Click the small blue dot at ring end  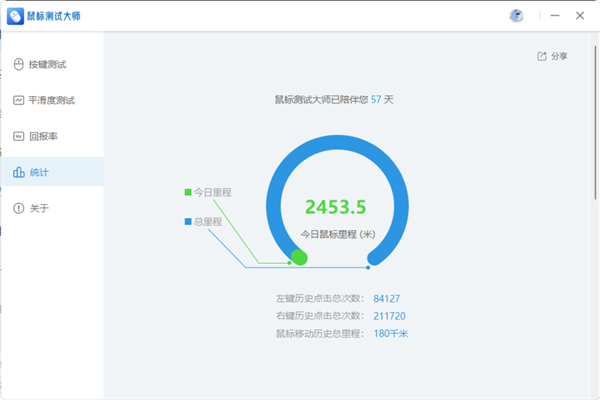[369, 267]
